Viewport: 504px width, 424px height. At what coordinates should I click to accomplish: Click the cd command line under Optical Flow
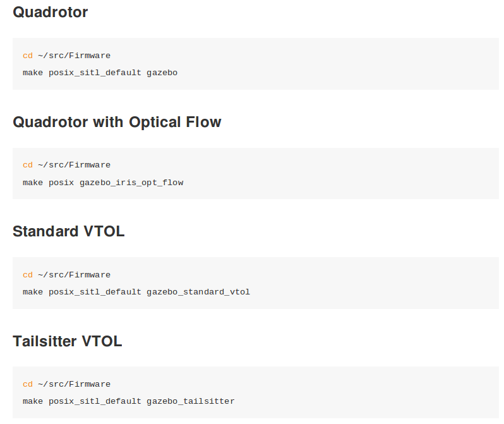(66, 165)
